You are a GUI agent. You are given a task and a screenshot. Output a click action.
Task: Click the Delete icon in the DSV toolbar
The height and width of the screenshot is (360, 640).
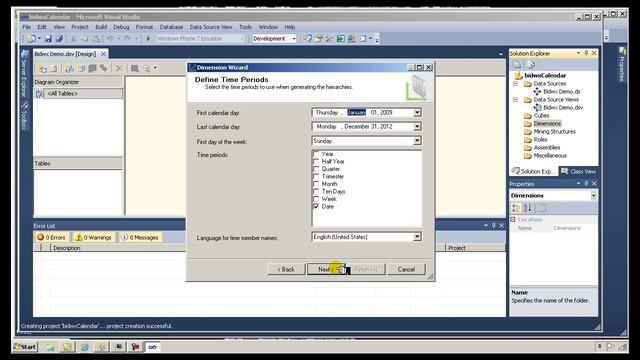pos(119,69)
